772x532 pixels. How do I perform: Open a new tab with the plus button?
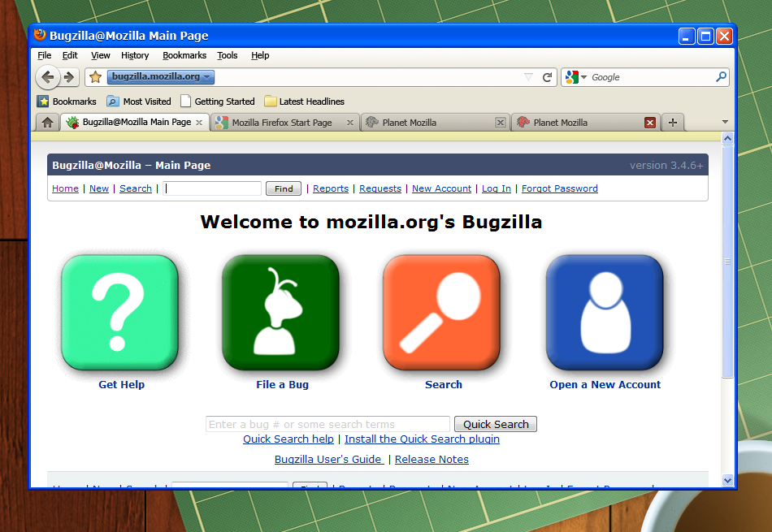click(x=673, y=123)
